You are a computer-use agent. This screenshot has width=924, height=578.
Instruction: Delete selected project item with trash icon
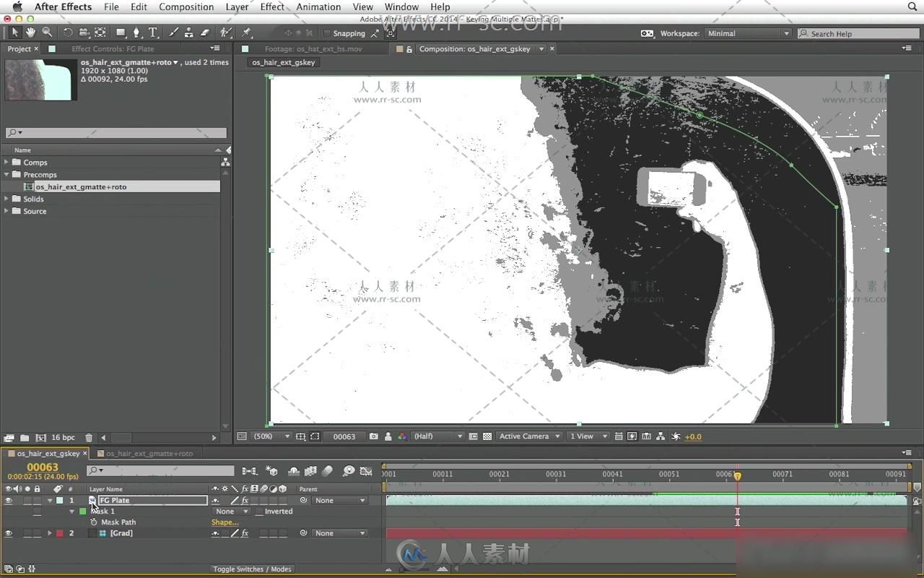[89, 438]
